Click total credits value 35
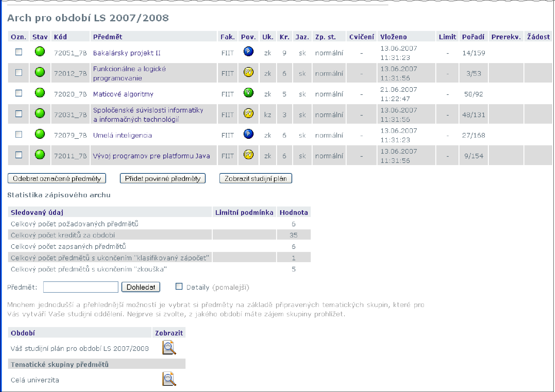The image size is (555, 392). coord(293,235)
